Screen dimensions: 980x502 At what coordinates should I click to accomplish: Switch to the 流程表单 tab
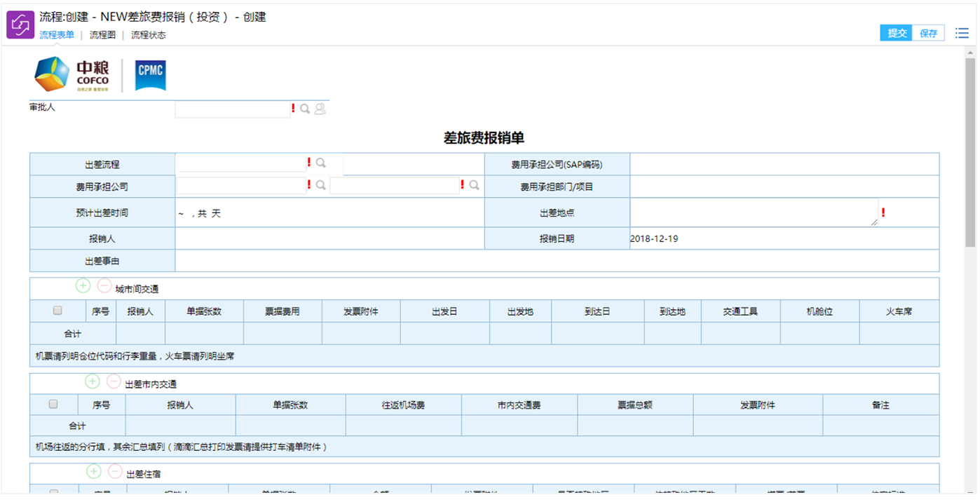pyautogui.click(x=57, y=35)
